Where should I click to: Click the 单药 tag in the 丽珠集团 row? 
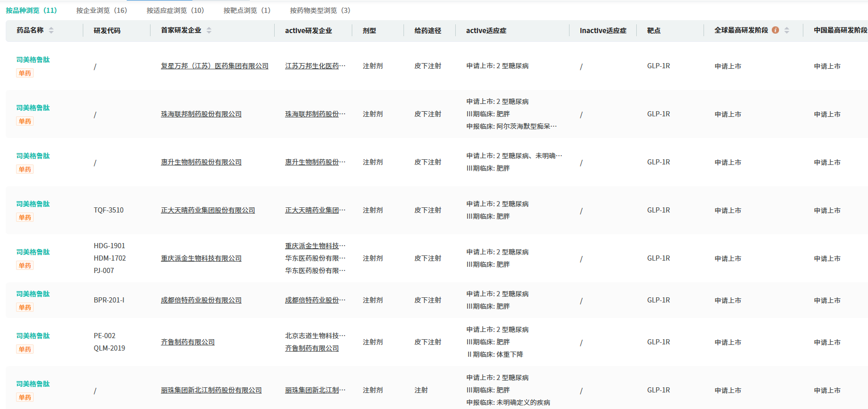(x=25, y=398)
